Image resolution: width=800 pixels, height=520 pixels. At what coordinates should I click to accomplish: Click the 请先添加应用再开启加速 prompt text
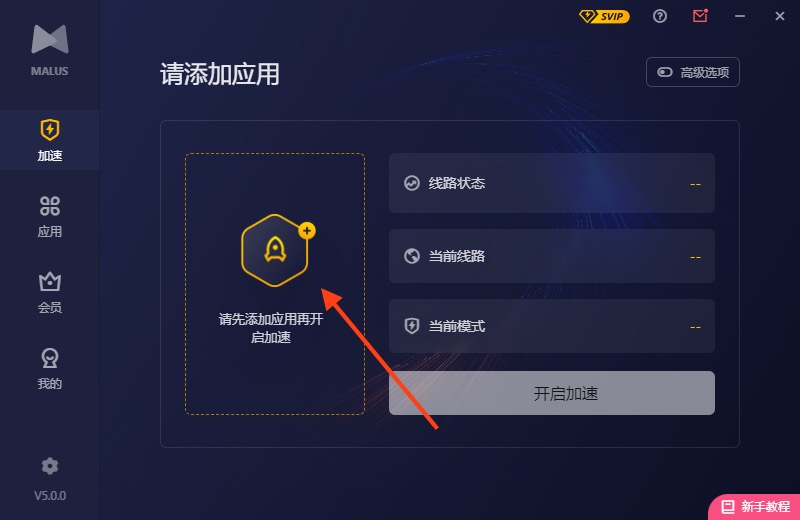click(x=271, y=328)
